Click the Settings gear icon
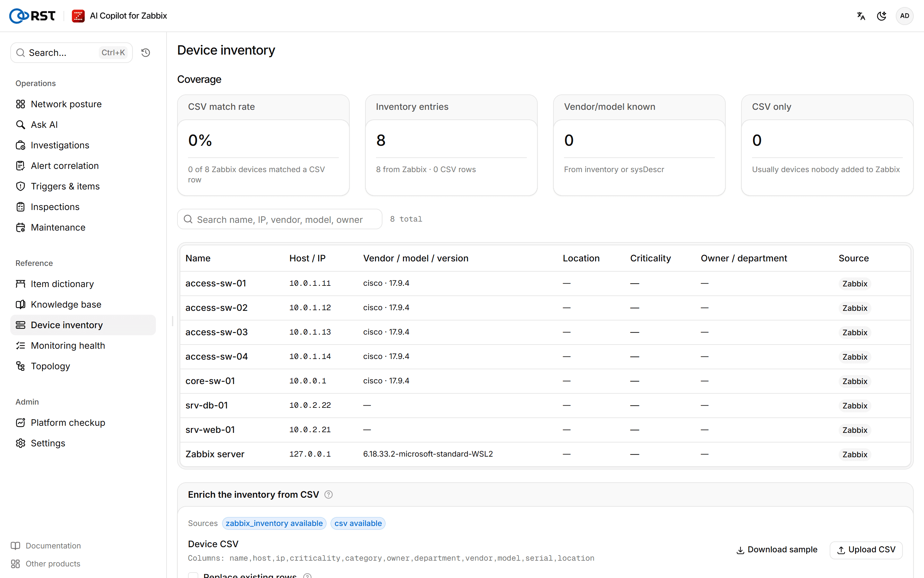Viewport: 924px width, 578px height. click(21, 443)
